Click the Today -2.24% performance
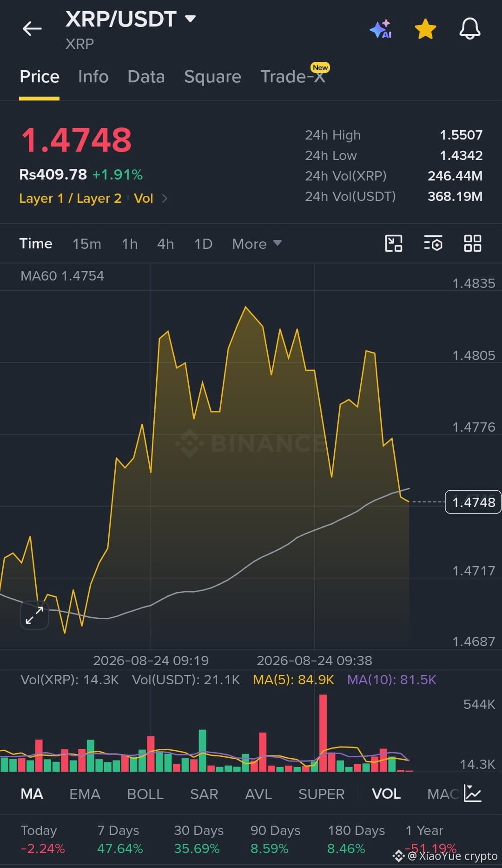This screenshot has height=868, width=502. [x=43, y=839]
